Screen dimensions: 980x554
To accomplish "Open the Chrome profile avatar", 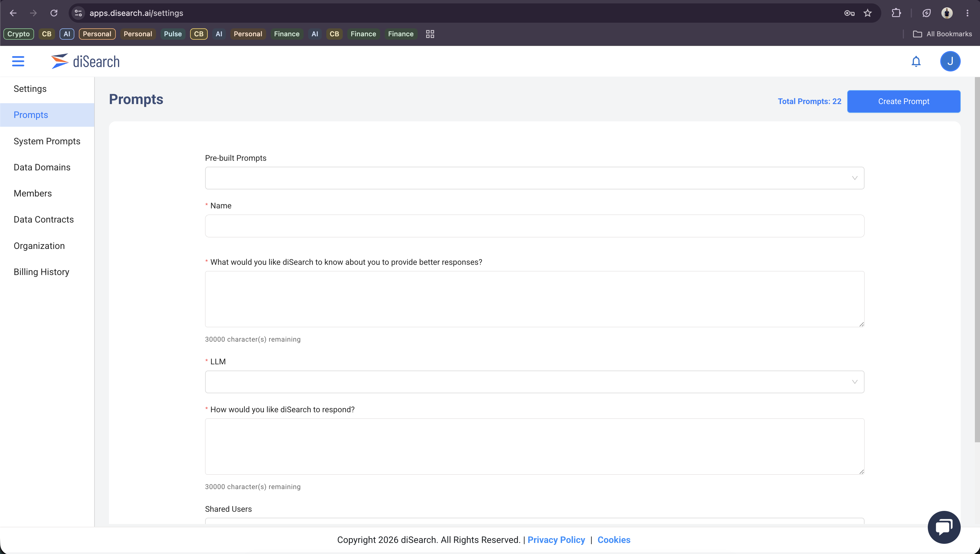I will tap(947, 13).
